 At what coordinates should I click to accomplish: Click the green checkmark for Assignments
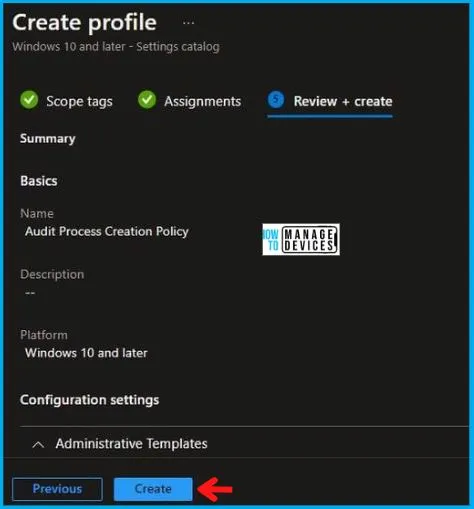(147, 100)
